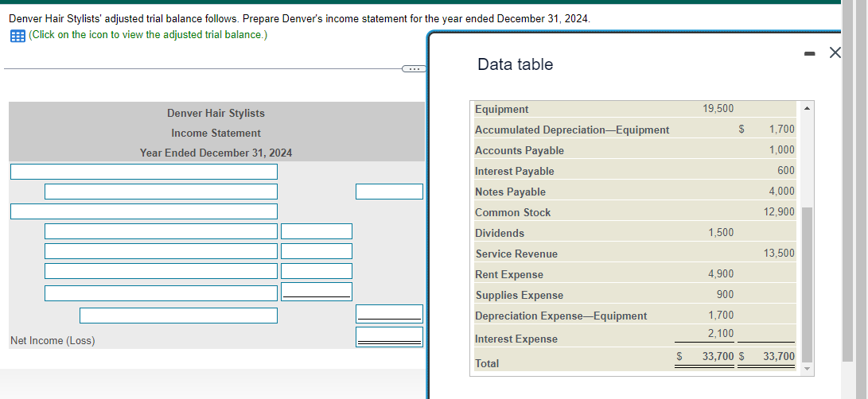Click the 'Total' row label
The image size is (868, 399).
pos(487,363)
